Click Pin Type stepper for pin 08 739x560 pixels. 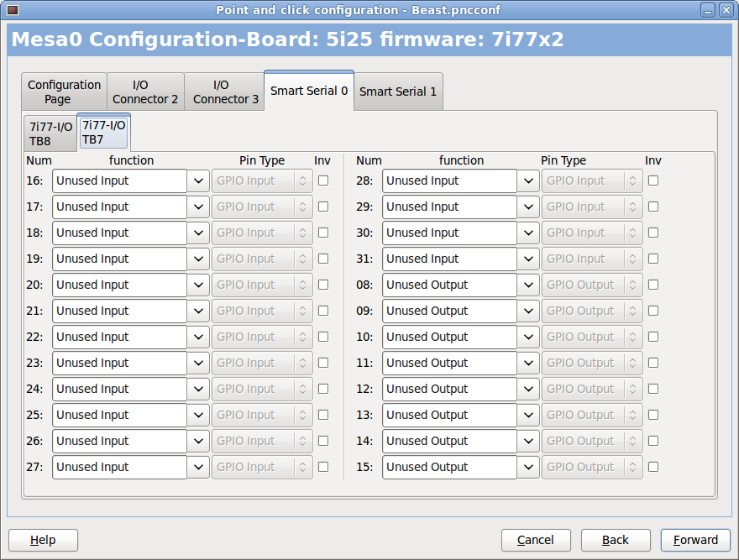[632, 285]
